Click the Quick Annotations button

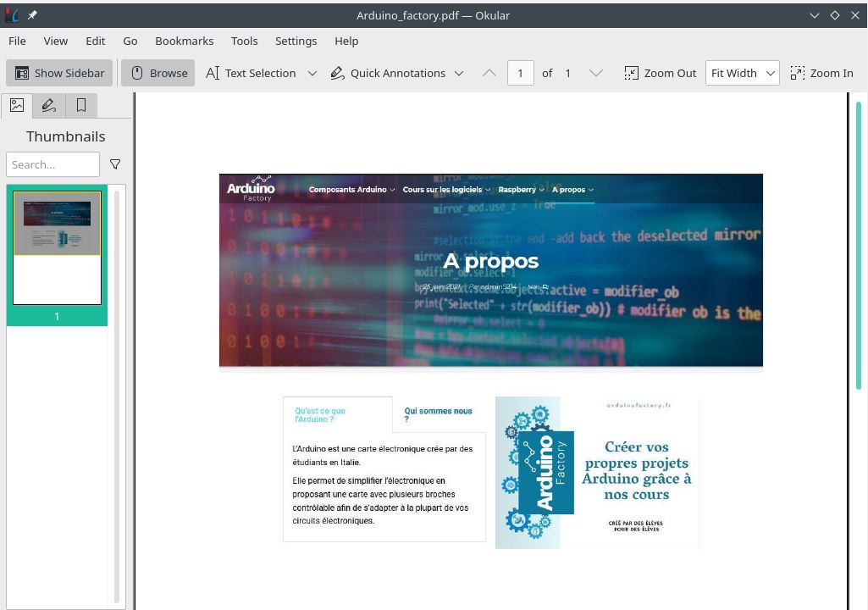click(x=388, y=73)
